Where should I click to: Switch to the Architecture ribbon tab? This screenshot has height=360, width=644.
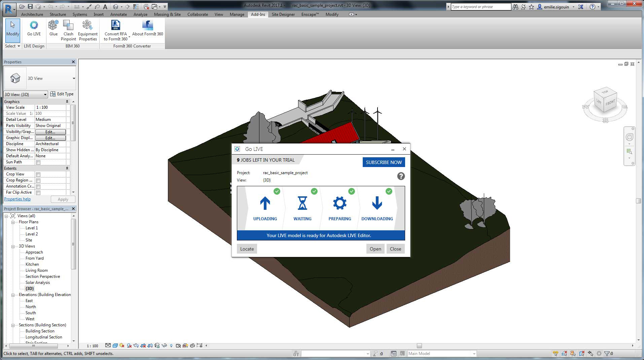pyautogui.click(x=32, y=14)
